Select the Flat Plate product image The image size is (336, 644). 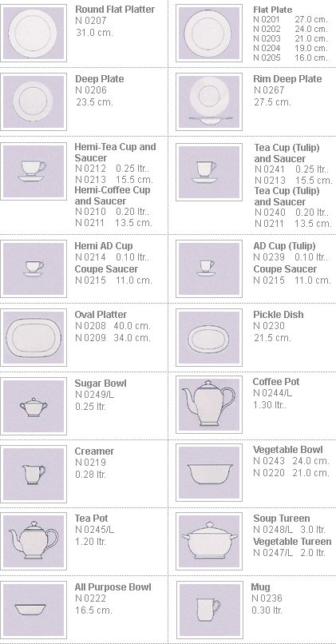(x=209, y=34)
